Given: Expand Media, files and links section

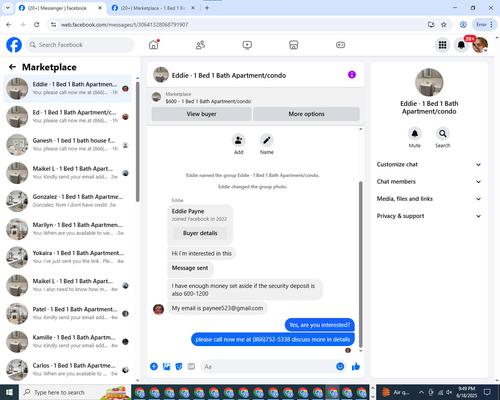Looking at the screenshot, I should click(x=429, y=199).
